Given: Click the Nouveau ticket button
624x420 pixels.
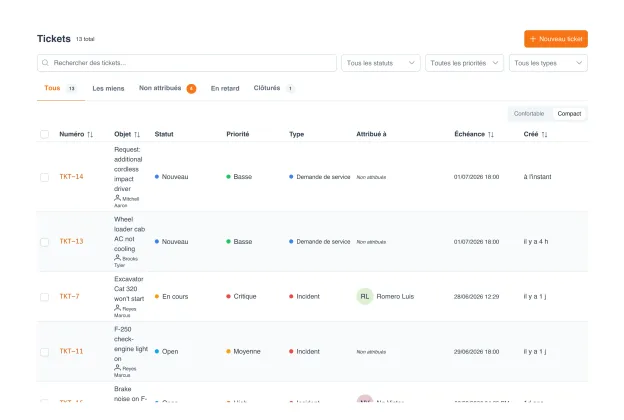Looking at the screenshot, I should [556, 39].
